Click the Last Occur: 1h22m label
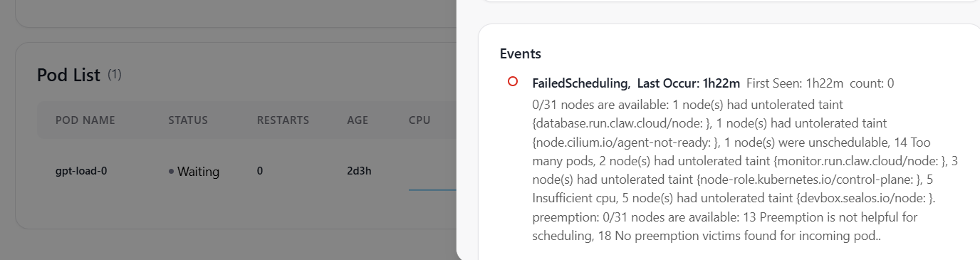 [x=689, y=83]
